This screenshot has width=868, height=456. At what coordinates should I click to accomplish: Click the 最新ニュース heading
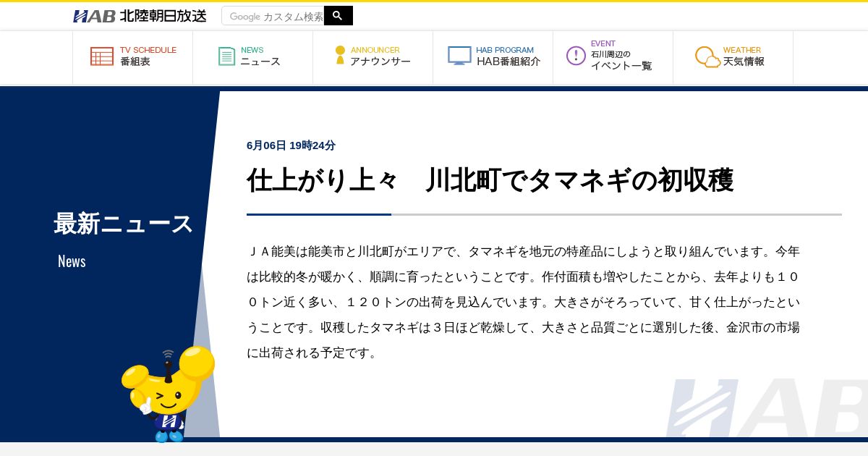124,224
